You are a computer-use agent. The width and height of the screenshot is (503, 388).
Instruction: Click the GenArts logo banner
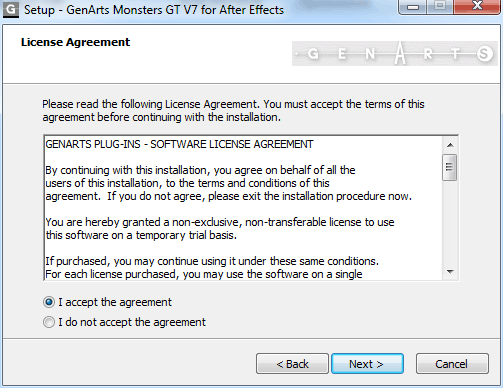[x=395, y=53]
